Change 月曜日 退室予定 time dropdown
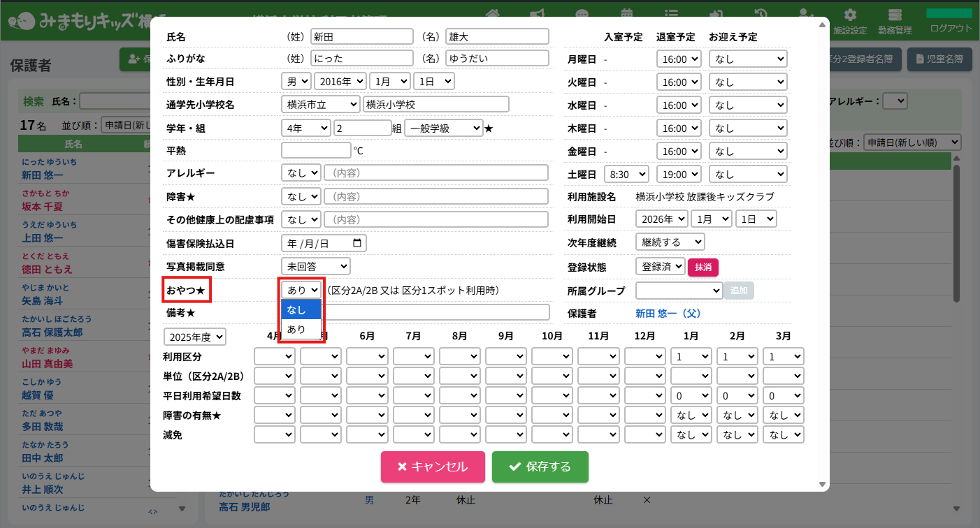Viewport: 980px width, 528px height. (x=678, y=59)
